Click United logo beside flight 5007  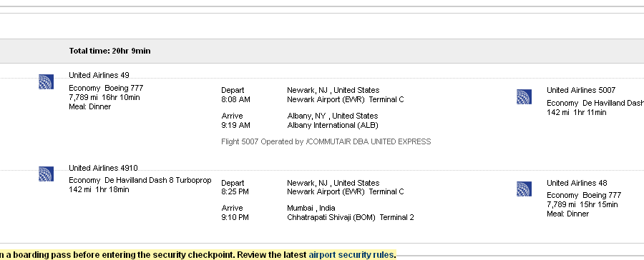coord(524,96)
